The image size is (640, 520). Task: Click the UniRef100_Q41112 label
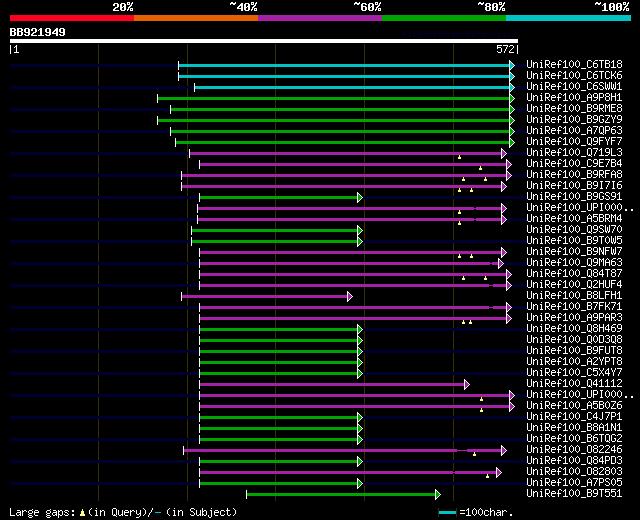click(x=574, y=384)
